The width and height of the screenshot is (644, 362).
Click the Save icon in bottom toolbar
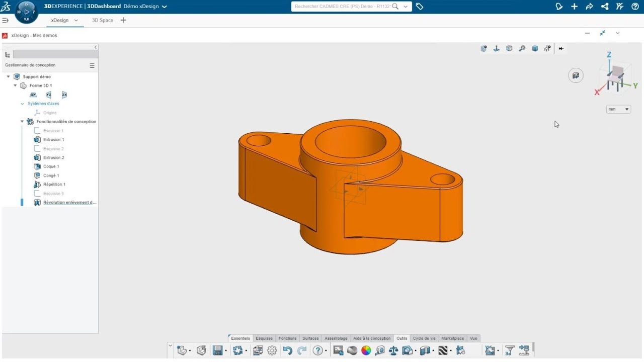(217, 350)
